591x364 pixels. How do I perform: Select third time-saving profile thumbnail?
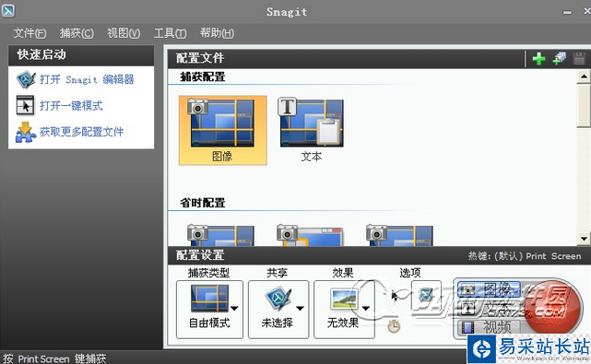(x=399, y=235)
